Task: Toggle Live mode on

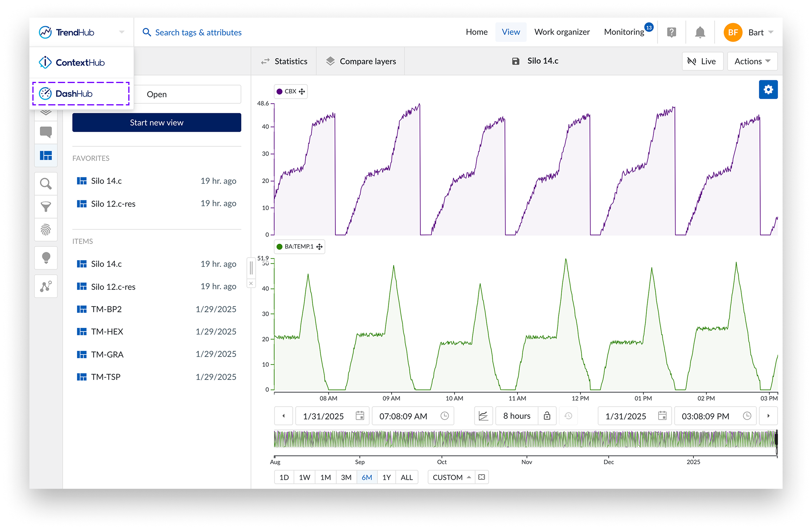Action: tap(703, 62)
